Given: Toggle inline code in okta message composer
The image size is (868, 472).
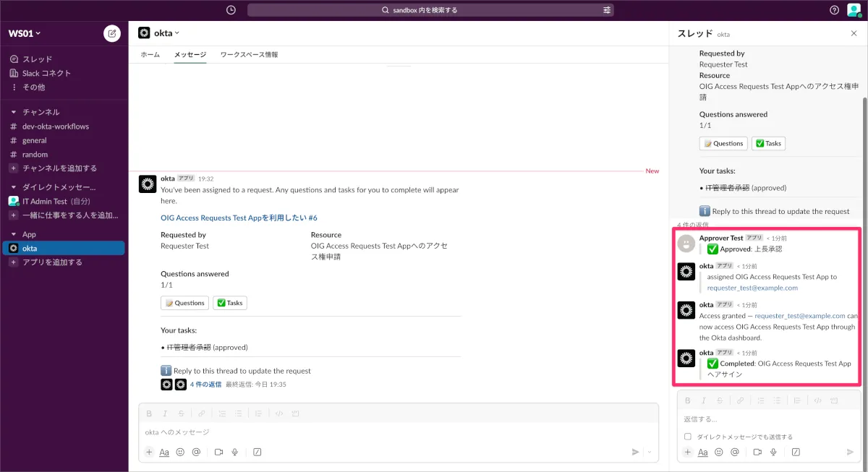Looking at the screenshot, I should [x=278, y=413].
